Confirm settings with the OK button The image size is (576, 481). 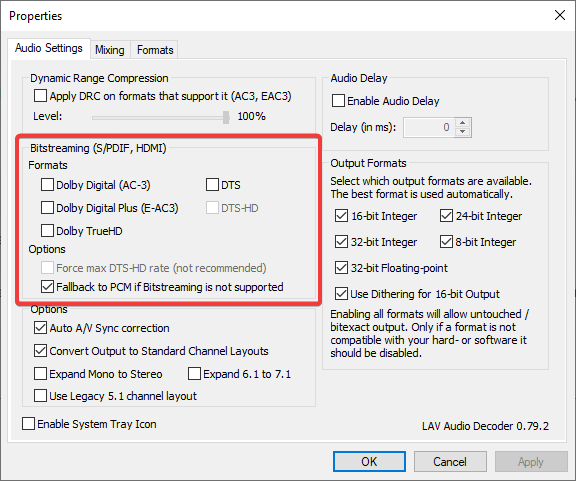[369, 462]
